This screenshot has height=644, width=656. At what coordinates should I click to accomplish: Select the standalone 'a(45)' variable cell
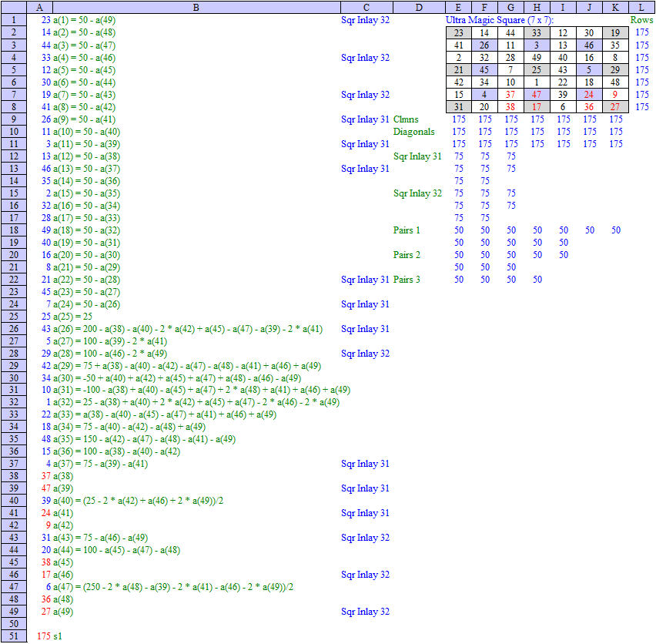[63, 562]
